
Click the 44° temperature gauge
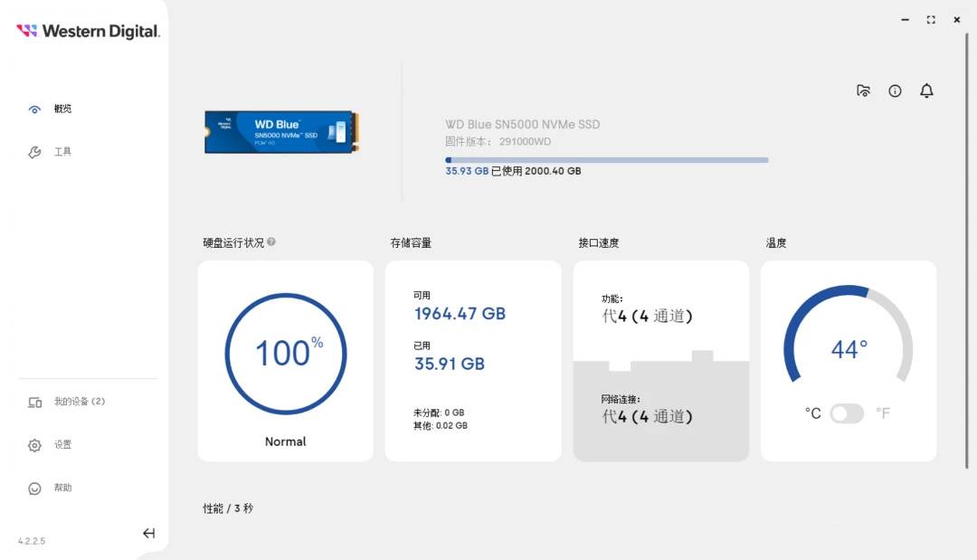click(848, 335)
